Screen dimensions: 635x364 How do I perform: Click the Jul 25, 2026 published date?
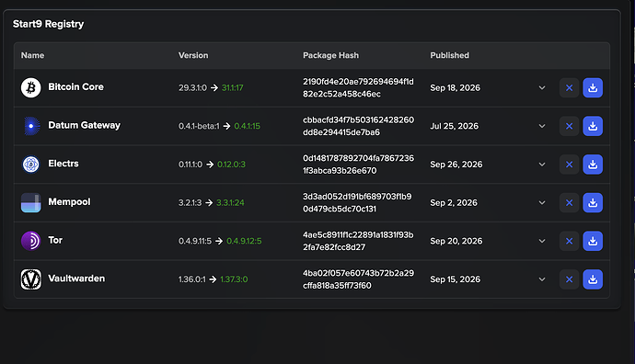(x=454, y=126)
